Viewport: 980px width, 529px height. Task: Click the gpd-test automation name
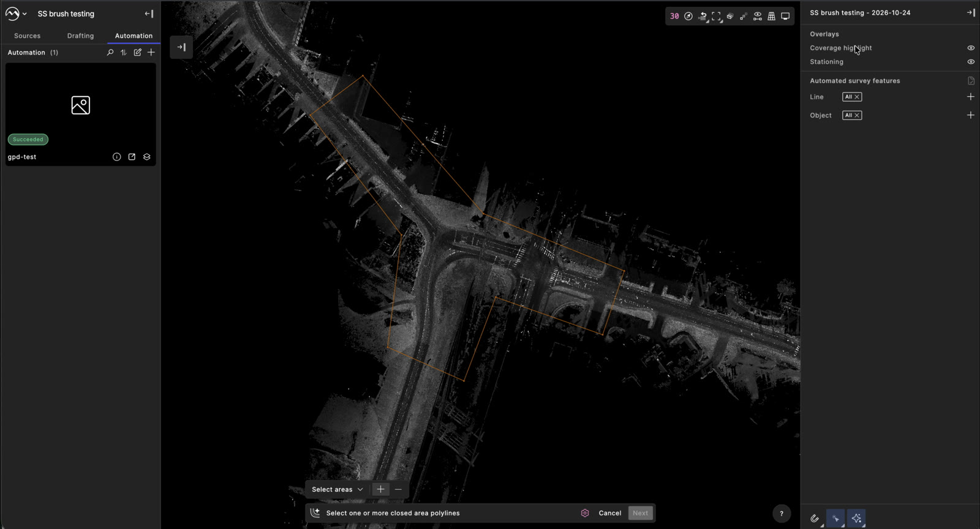pos(22,157)
